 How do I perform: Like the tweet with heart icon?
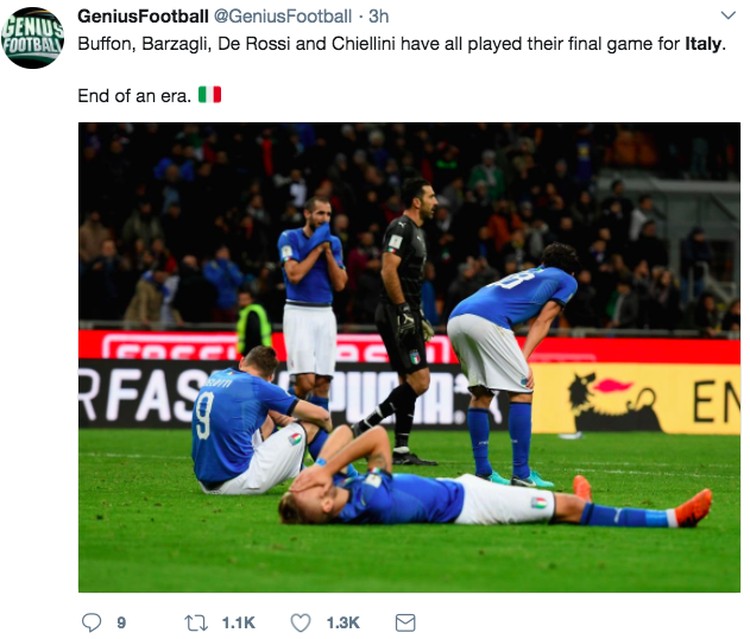[x=301, y=623]
